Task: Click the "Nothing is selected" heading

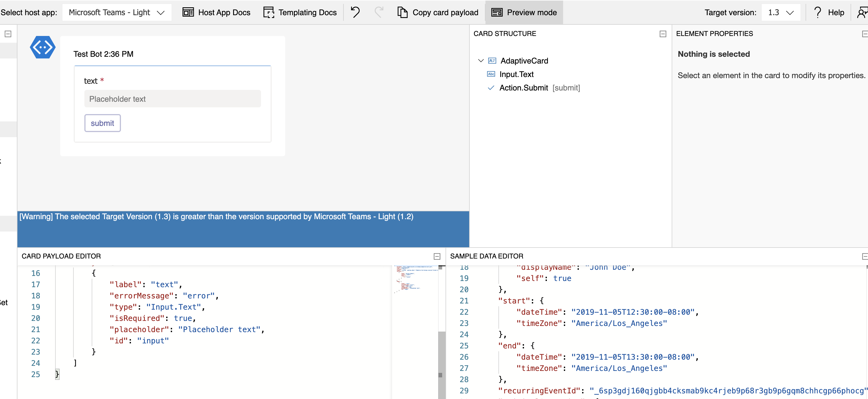Action: pos(714,54)
